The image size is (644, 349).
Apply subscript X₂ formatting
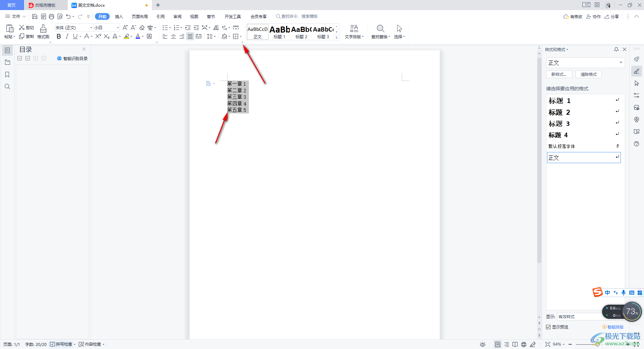point(106,36)
